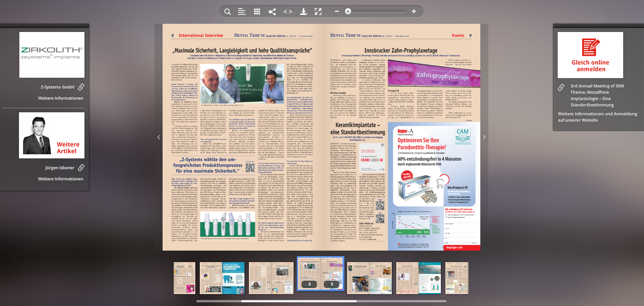The height and width of the screenshot is (306, 644).
Task: Open the table of contents list icon
Action: [x=242, y=12]
